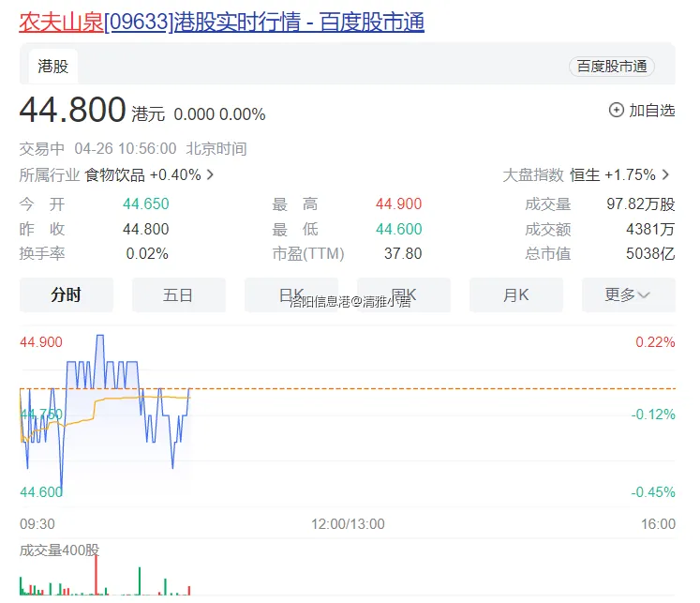Open the 恒生 +1.75% index link
Image resolution: width=700 pixels, height=603 pixels.
tap(613, 174)
